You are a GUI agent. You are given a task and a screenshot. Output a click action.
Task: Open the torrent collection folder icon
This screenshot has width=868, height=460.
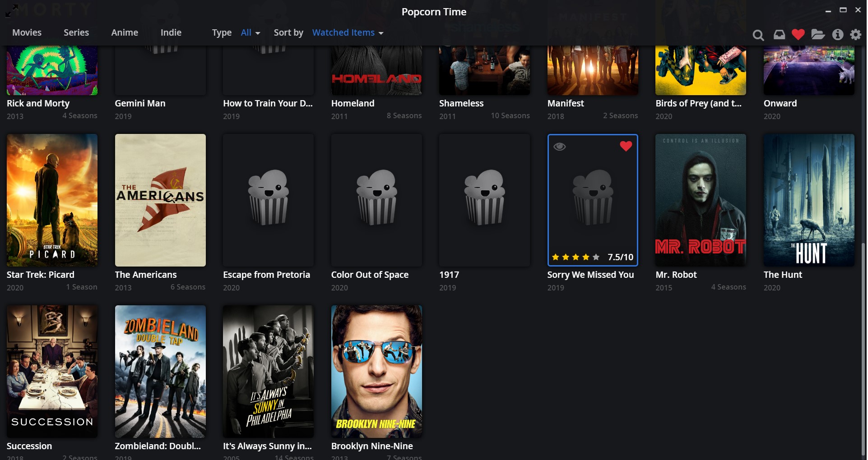(817, 34)
